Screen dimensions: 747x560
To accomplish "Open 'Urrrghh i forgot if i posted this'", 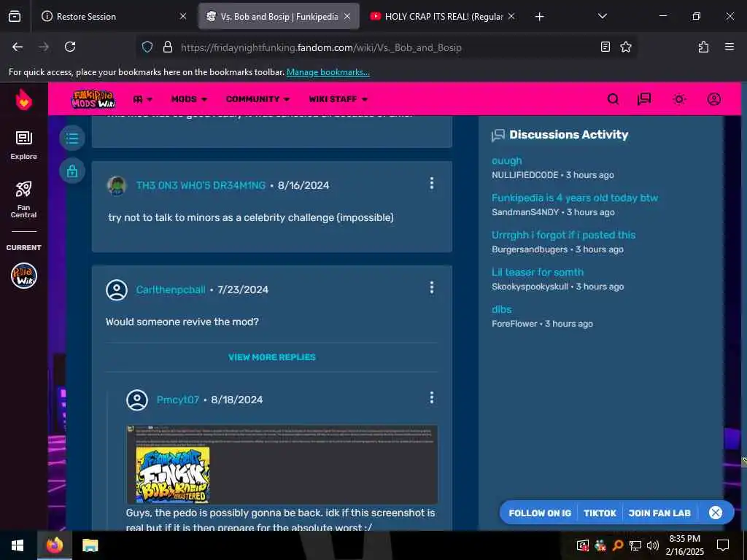I will 563,235.
